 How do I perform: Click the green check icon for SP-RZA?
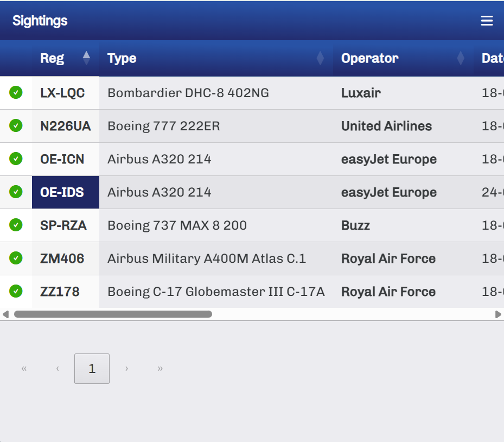(16, 225)
